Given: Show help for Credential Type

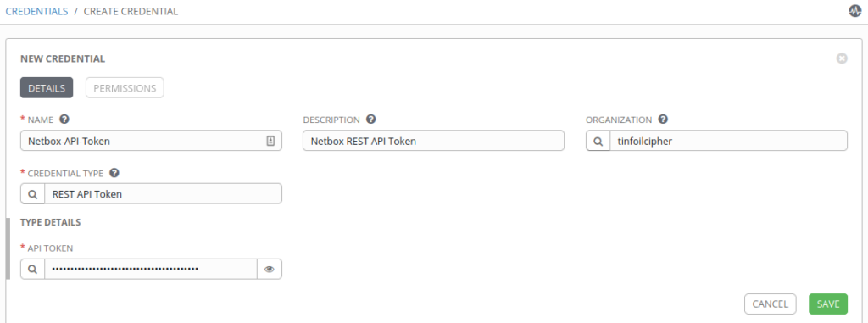Looking at the screenshot, I should (114, 173).
